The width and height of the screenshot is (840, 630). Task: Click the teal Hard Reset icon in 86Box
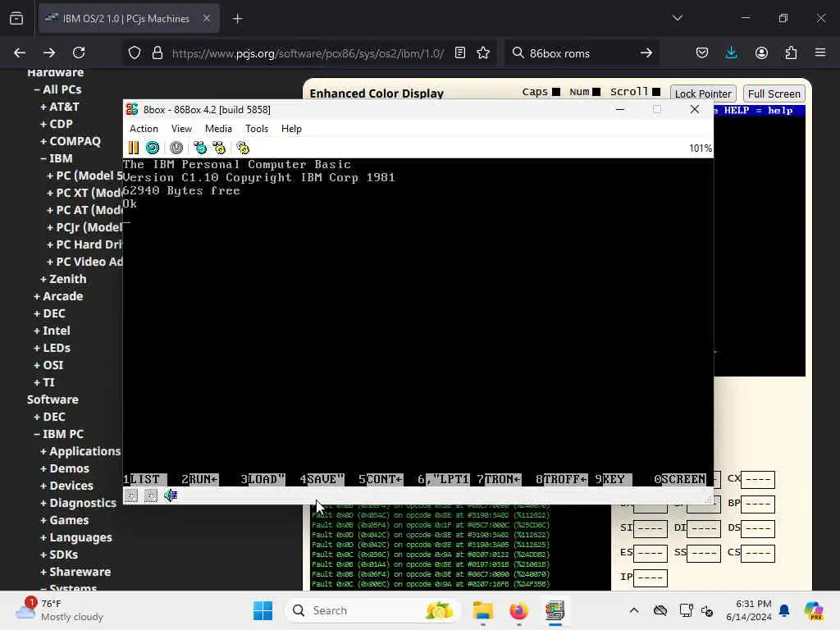(153, 148)
